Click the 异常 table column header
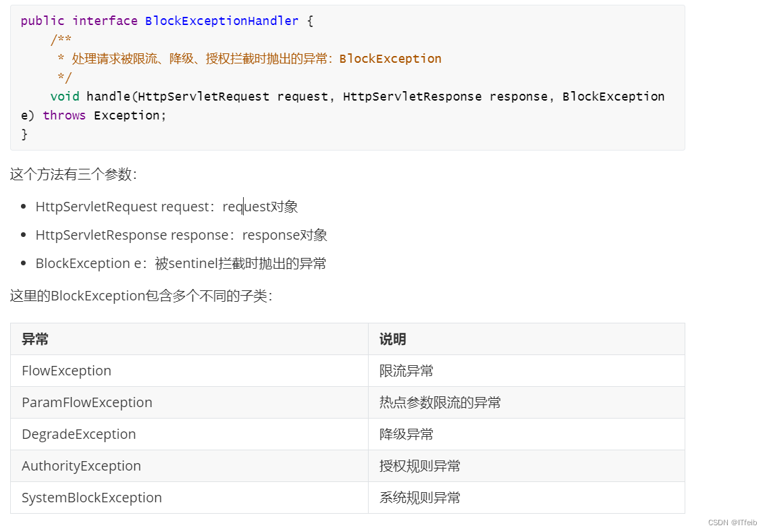Screen dimensions: 767x532 [x=35, y=339]
